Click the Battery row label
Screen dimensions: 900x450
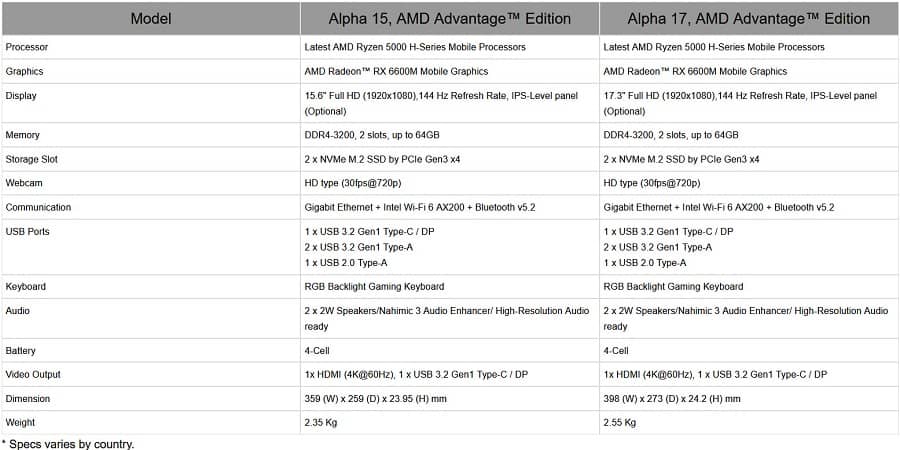click(21, 351)
